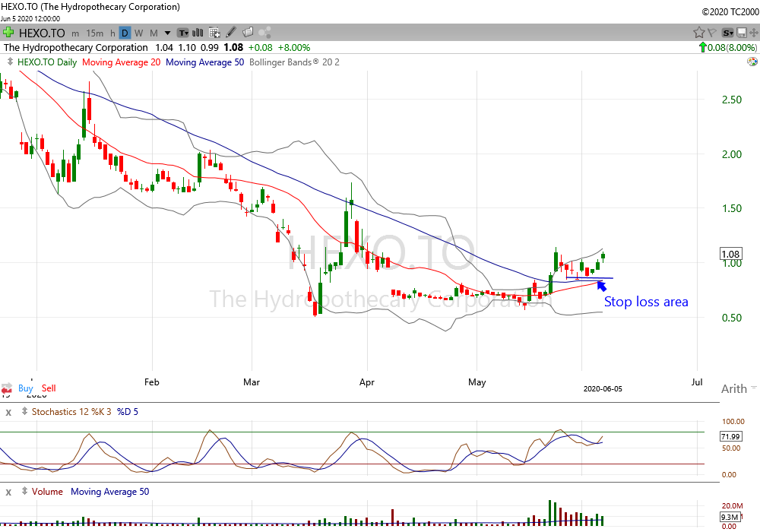Click the 71.99 stochastics value tag
The image size is (760, 532).
click(730, 436)
